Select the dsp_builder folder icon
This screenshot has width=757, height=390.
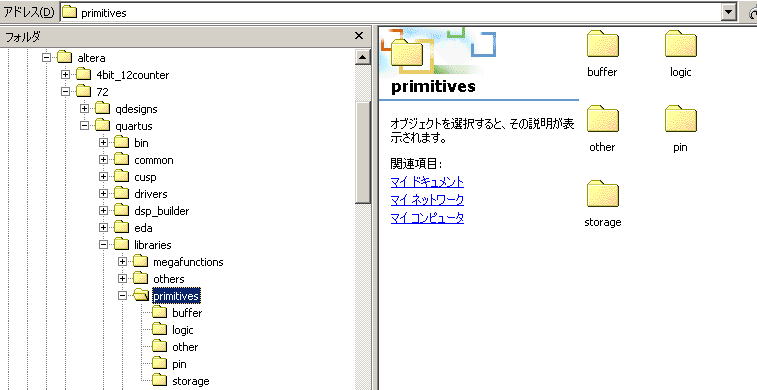point(121,210)
